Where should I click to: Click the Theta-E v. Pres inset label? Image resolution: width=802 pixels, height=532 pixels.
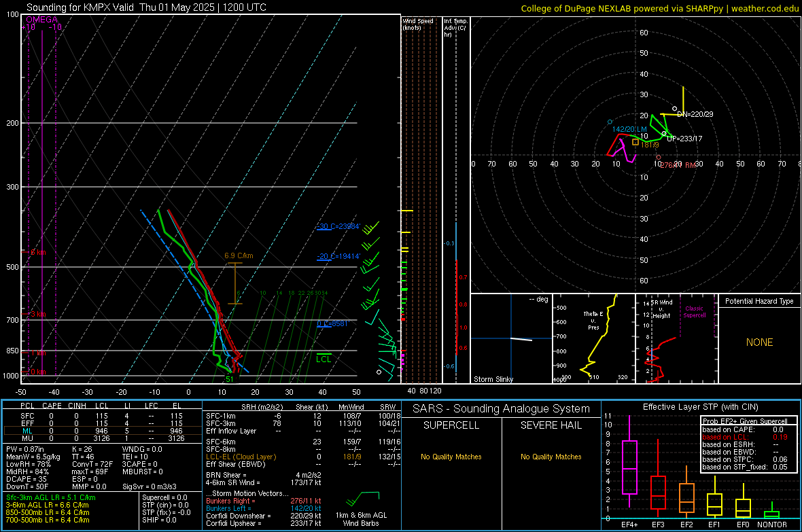593,320
